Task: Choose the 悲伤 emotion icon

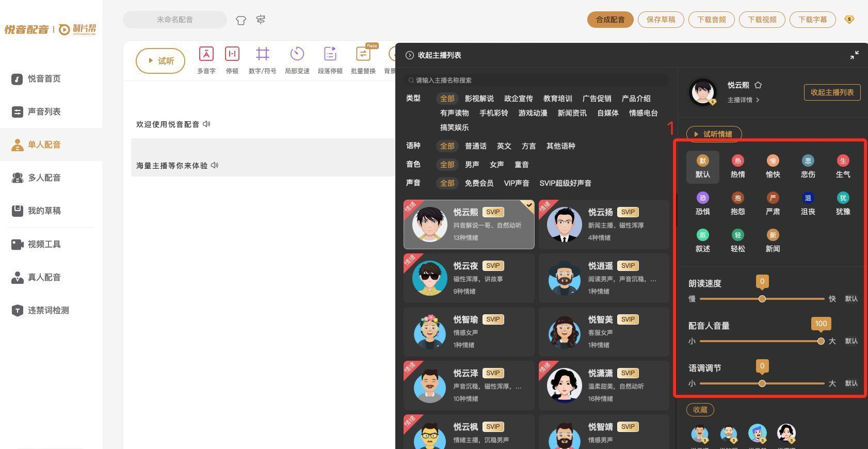Action: tap(808, 161)
